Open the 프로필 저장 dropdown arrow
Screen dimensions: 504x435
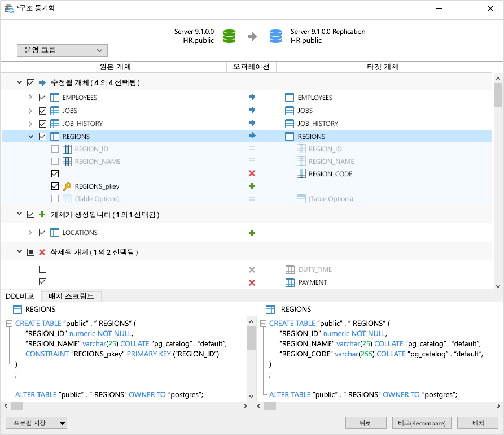coord(62,423)
